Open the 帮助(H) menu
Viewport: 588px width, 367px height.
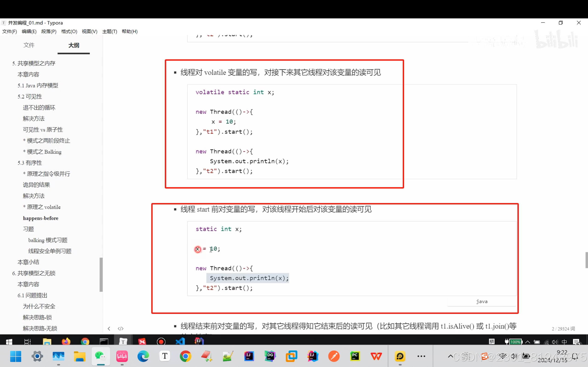coord(130,32)
